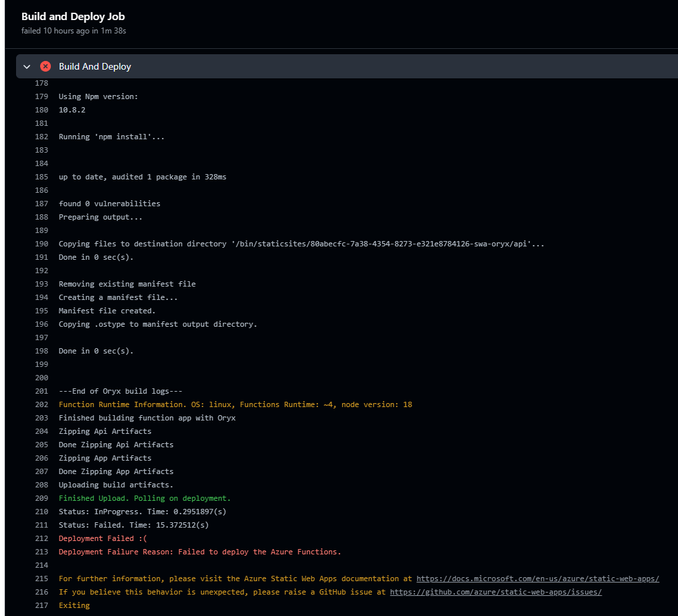
Task: Select 'Status: Failed. Time: 15.372512(s)' line
Action: click(134, 525)
